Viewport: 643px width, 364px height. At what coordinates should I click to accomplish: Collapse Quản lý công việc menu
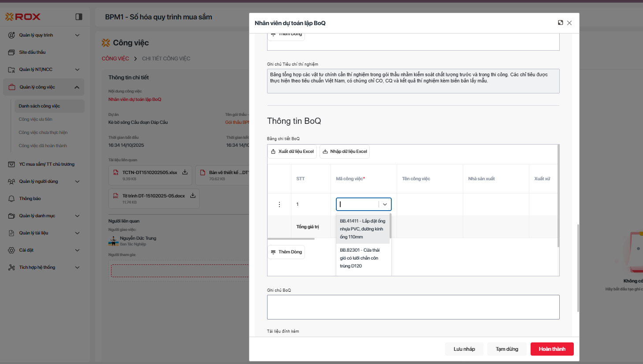[77, 87]
